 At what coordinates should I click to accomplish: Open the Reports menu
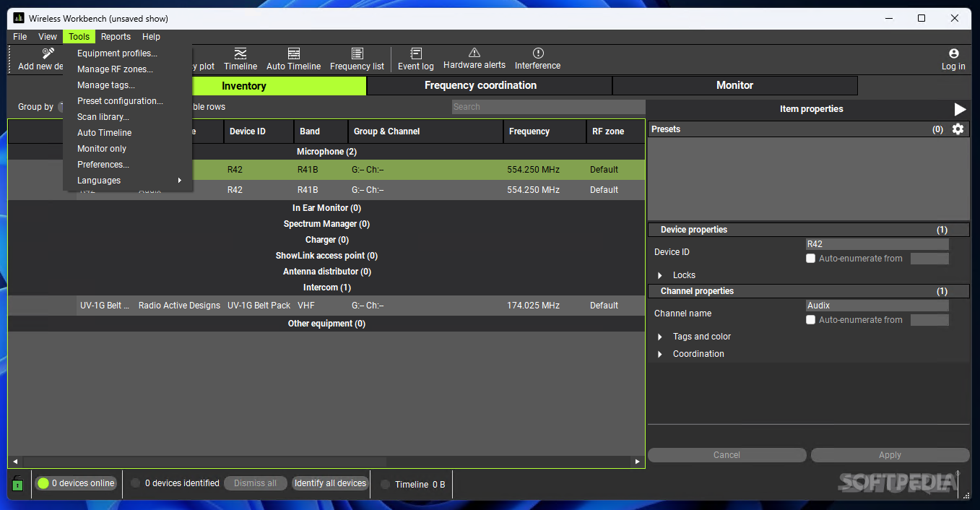(x=116, y=37)
